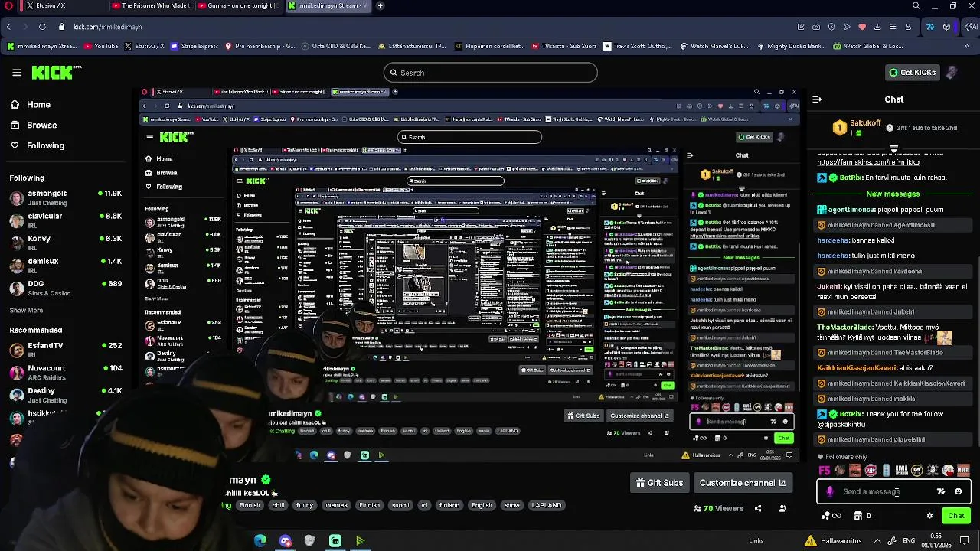980x551 pixels.
Task: Open the 7TV emote menu
Action: (941, 492)
